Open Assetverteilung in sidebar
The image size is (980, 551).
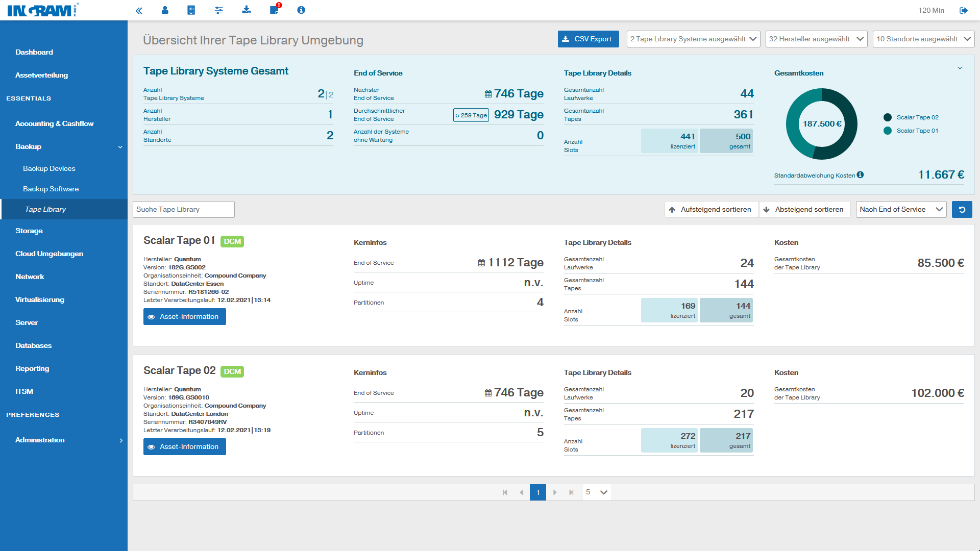pyautogui.click(x=41, y=75)
